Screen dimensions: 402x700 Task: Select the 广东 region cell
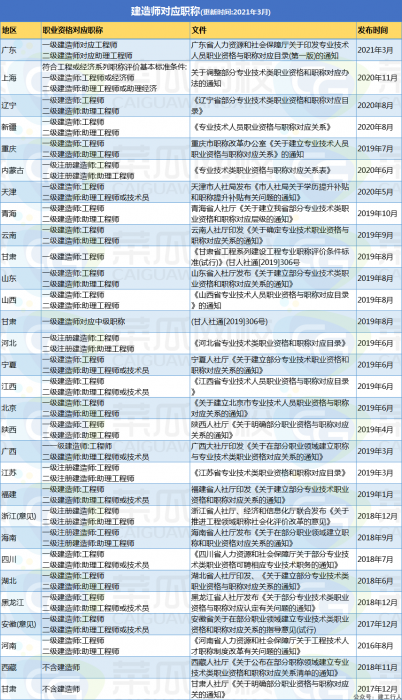(21, 50)
